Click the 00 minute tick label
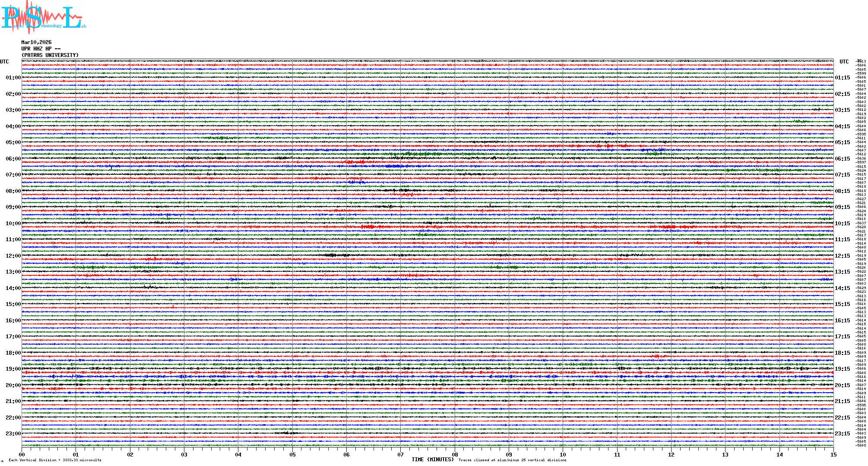 [x=22, y=454]
